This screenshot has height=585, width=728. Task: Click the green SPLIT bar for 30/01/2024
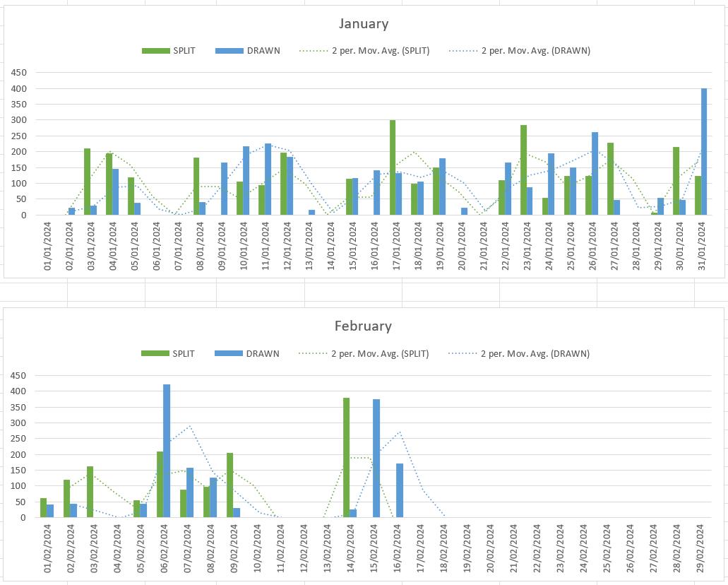tap(676, 181)
